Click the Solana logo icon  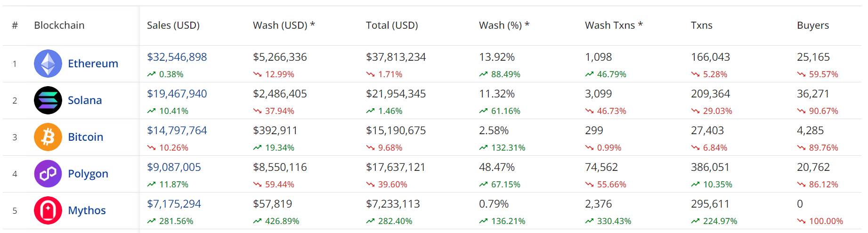pos(48,100)
